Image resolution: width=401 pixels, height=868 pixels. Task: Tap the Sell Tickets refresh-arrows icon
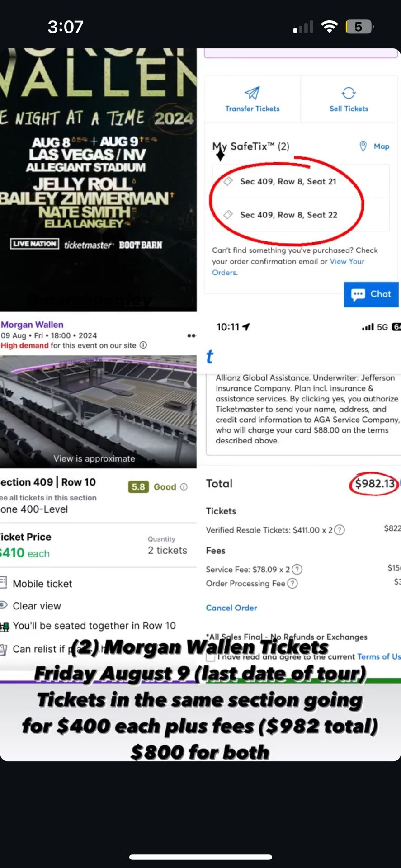(349, 93)
